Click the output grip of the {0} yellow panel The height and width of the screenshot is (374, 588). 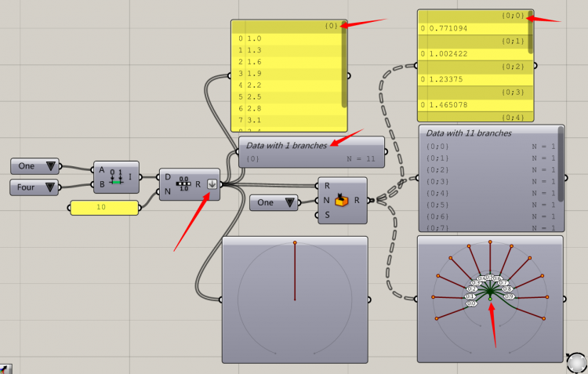tap(348, 76)
